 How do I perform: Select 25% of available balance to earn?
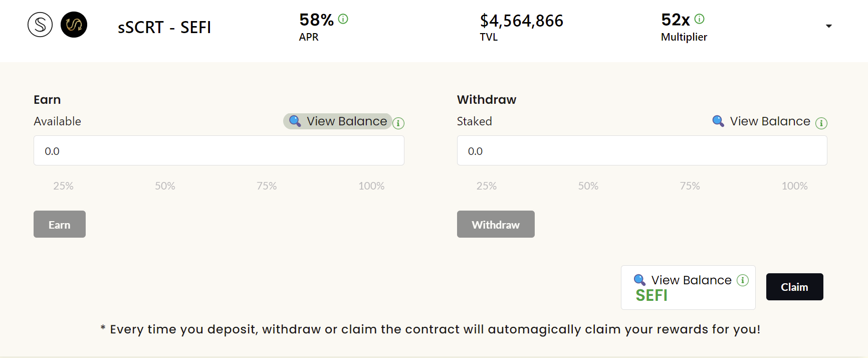pyautogui.click(x=64, y=186)
